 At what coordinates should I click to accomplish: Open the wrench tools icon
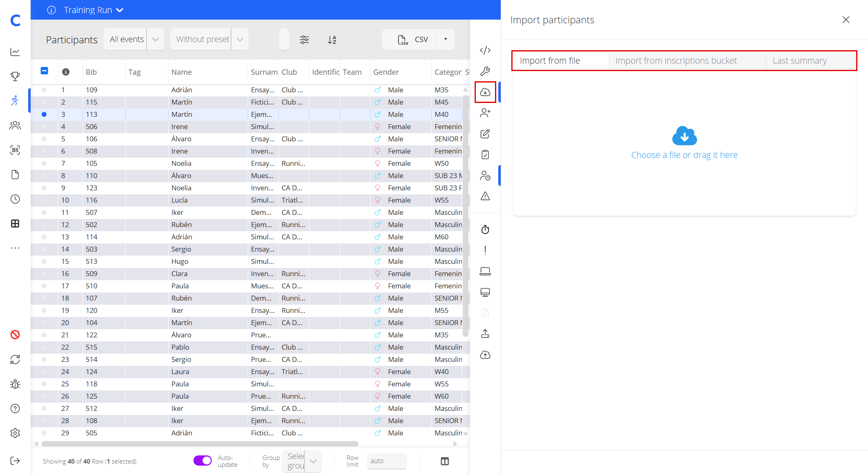coord(485,71)
